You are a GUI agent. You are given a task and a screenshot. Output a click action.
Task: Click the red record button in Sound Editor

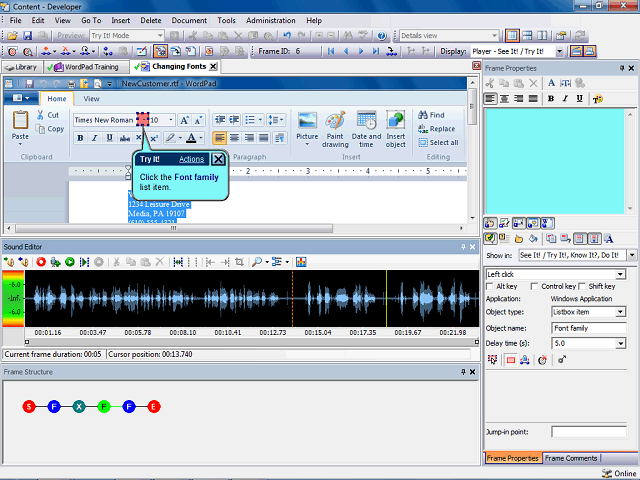tap(41, 262)
